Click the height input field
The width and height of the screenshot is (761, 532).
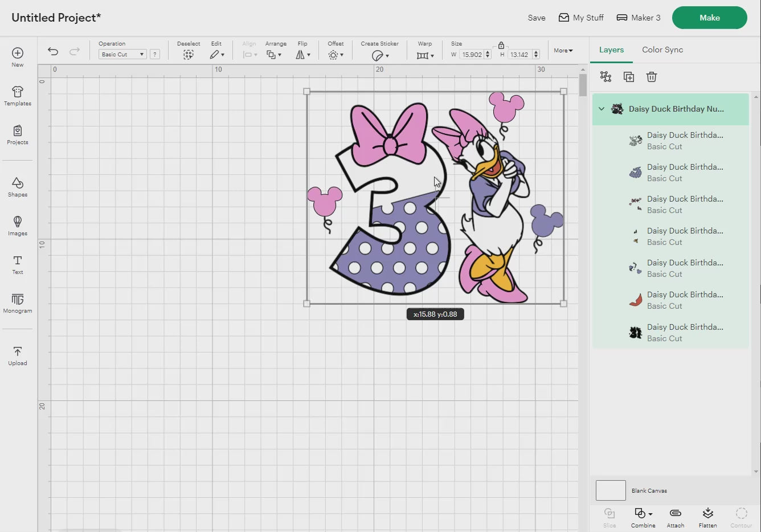tap(519, 55)
